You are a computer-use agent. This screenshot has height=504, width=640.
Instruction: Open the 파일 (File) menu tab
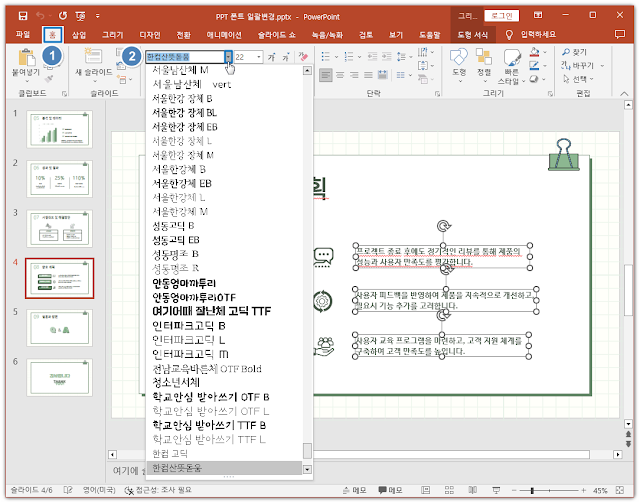tap(23, 35)
